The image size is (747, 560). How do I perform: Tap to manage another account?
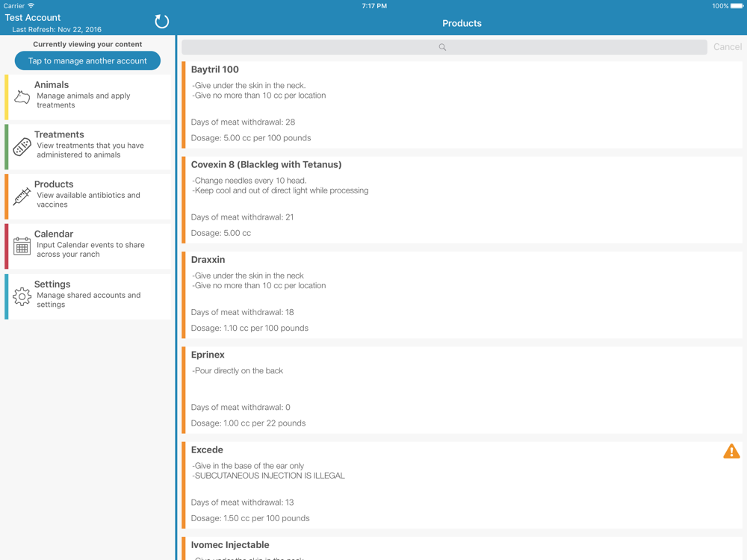tap(87, 61)
